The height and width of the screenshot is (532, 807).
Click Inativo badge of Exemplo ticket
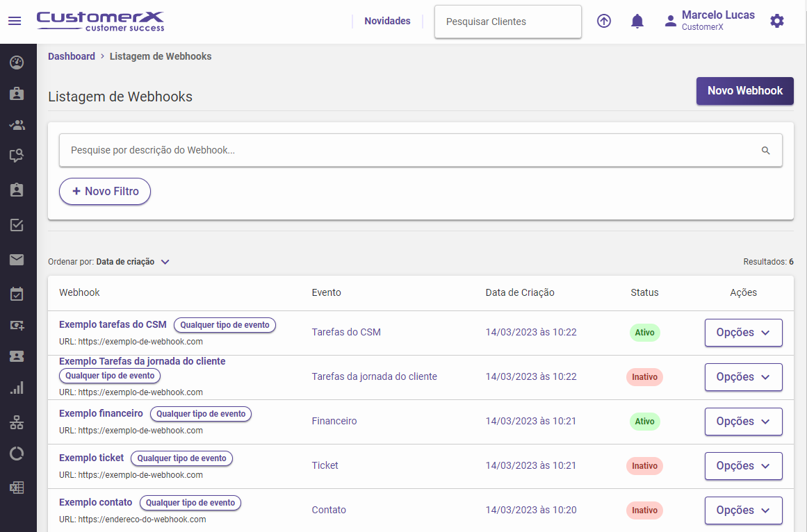[644, 466]
